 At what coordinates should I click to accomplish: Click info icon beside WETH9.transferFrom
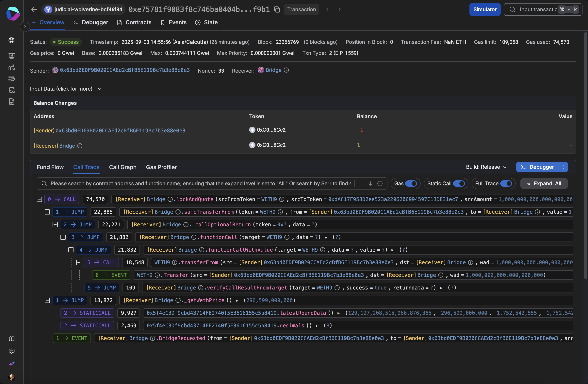(x=174, y=262)
